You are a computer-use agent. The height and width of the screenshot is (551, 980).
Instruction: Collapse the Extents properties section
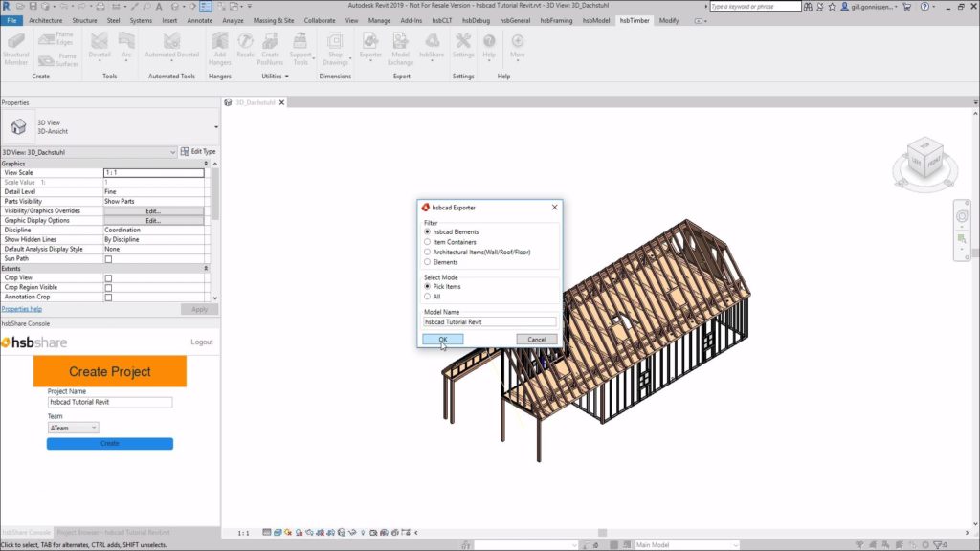pos(206,268)
